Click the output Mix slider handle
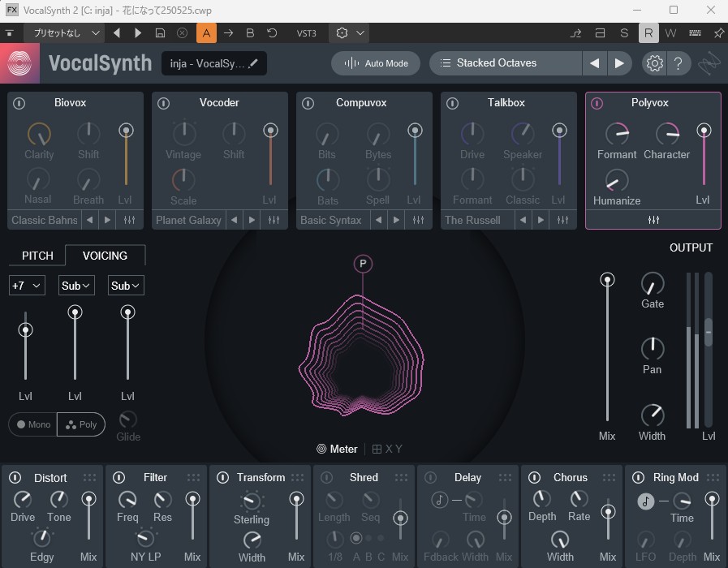728x568 pixels. (607, 280)
